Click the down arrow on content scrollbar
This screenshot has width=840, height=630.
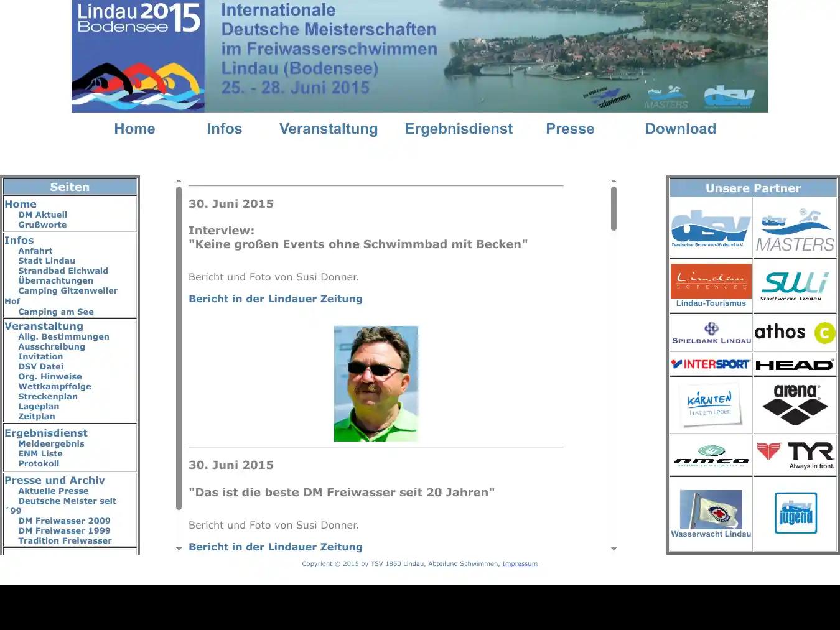tap(614, 549)
